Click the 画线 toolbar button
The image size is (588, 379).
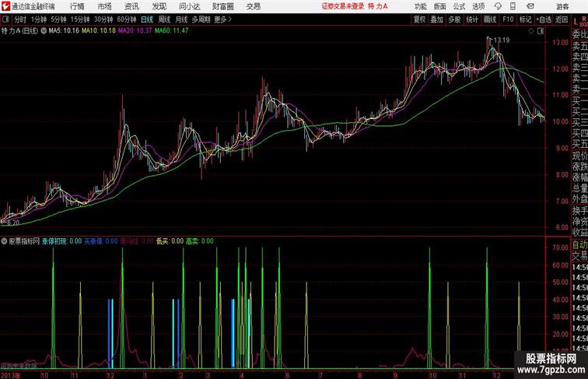click(x=490, y=19)
